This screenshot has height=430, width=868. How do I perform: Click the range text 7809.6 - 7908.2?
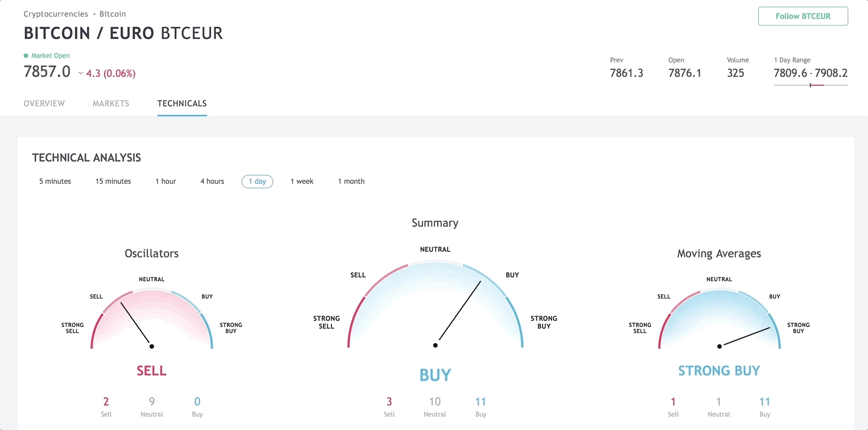(x=811, y=73)
